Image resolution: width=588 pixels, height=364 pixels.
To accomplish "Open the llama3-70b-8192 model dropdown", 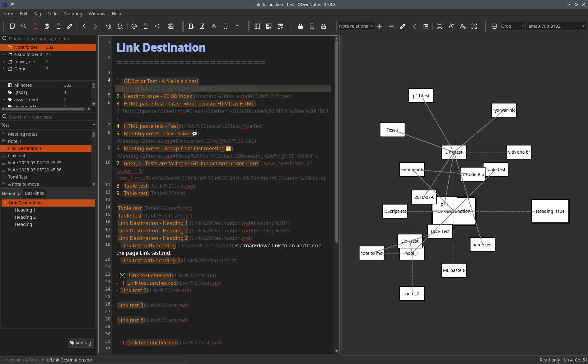I will pyautogui.click(x=555, y=26).
